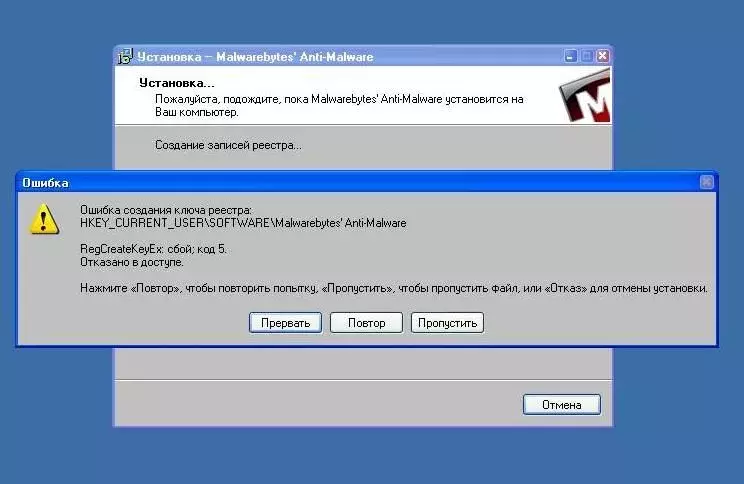Retry with the Повтор button

[366, 323]
